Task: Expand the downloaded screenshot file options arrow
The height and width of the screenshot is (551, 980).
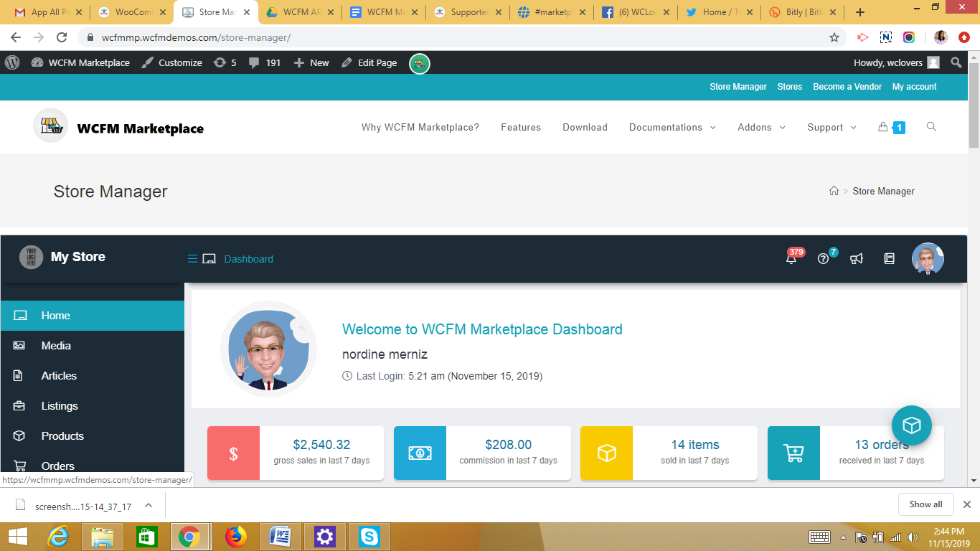Action: click(149, 505)
